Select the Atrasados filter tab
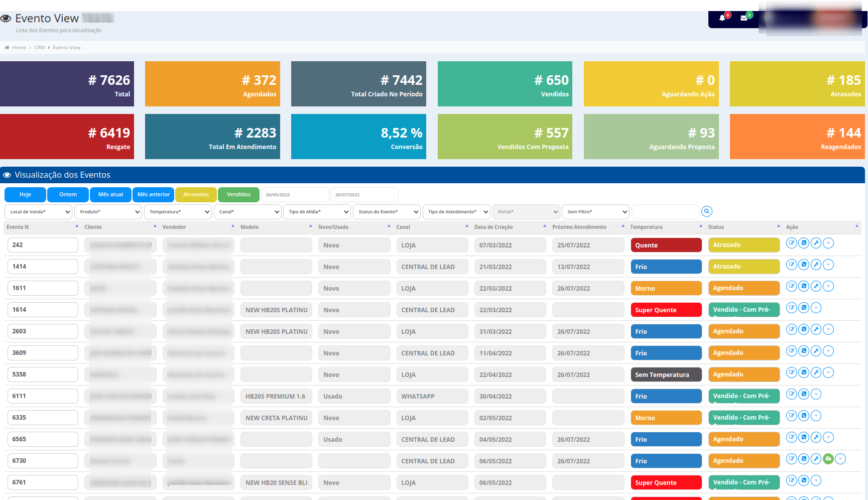This screenshot has width=868, height=500. coord(196,195)
